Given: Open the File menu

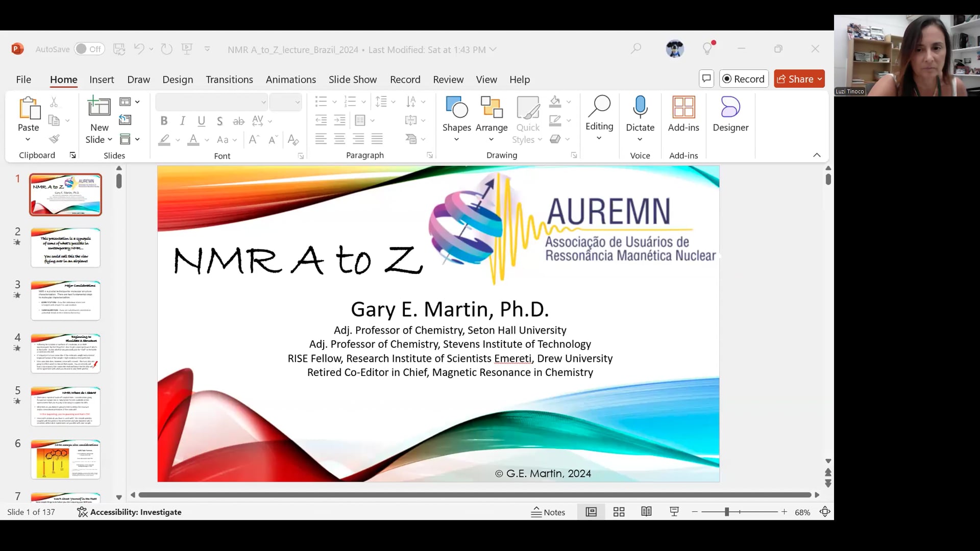Looking at the screenshot, I should click(23, 80).
